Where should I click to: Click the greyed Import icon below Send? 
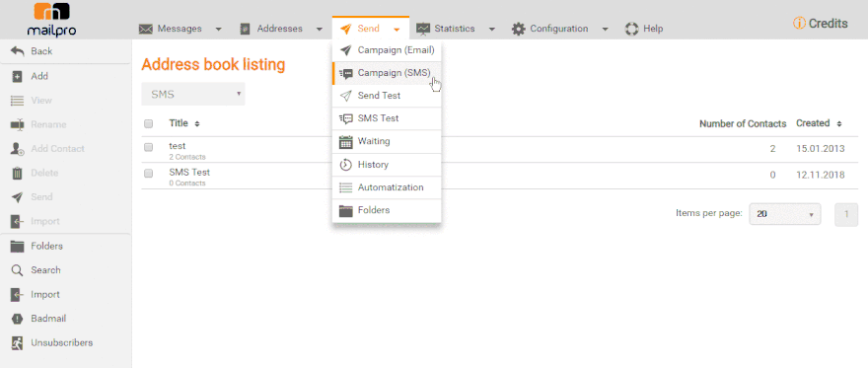(x=17, y=221)
